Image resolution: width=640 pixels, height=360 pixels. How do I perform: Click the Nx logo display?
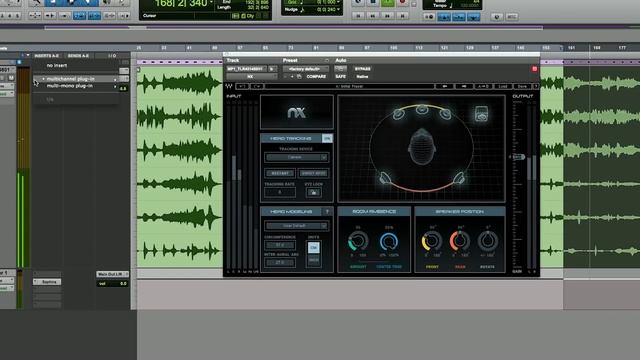pos(297,112)
